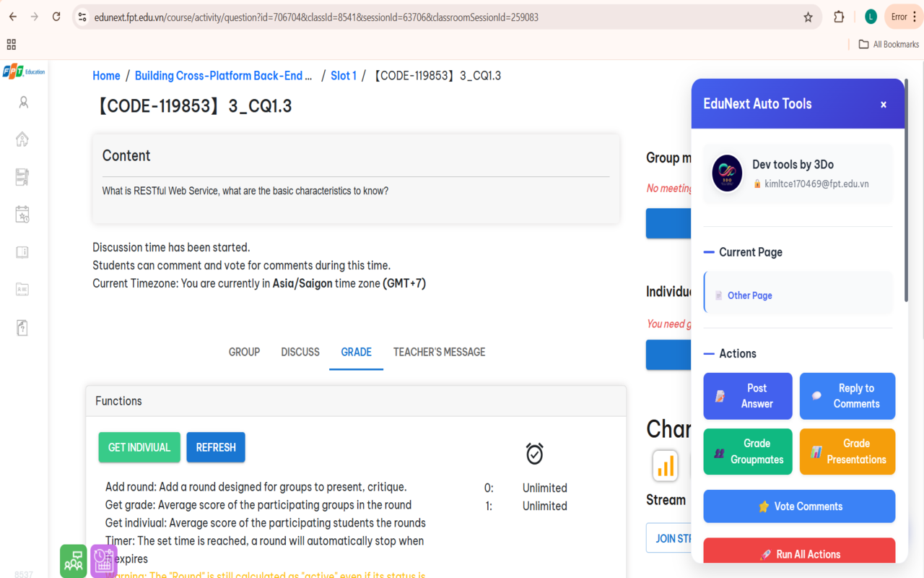Open the Chrome extensions puzzle icon
924x578 pixels.
click(x=839, y=16)
